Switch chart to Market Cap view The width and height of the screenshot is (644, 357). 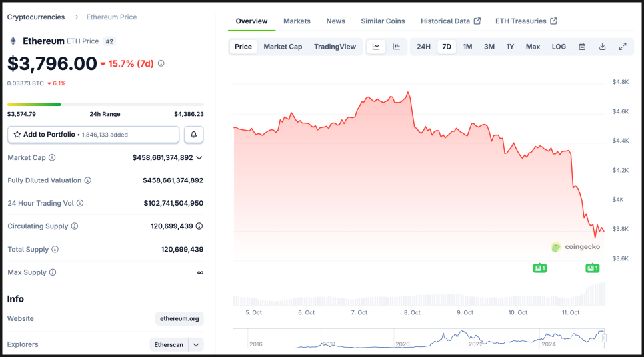tap(283, 47)
